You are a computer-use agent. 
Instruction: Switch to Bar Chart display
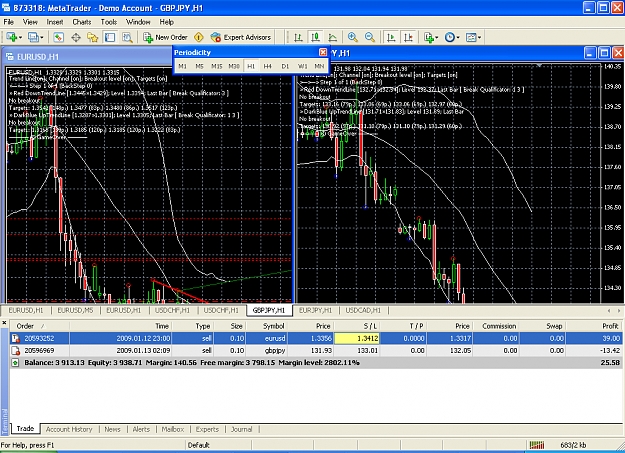[x=298, y=37]
